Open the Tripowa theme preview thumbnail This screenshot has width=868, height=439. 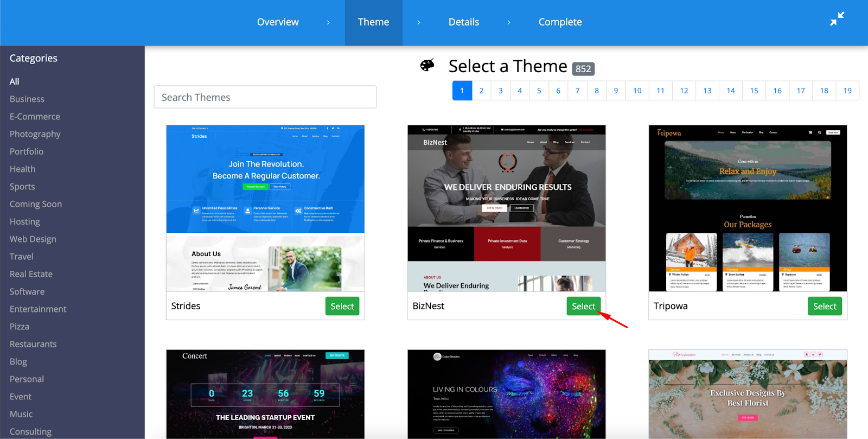coord(748,208)
